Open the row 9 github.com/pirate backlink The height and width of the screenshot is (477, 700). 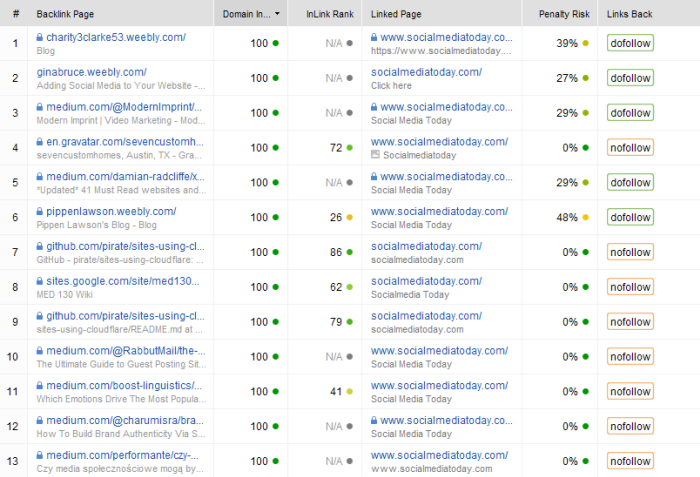(125, 316)
